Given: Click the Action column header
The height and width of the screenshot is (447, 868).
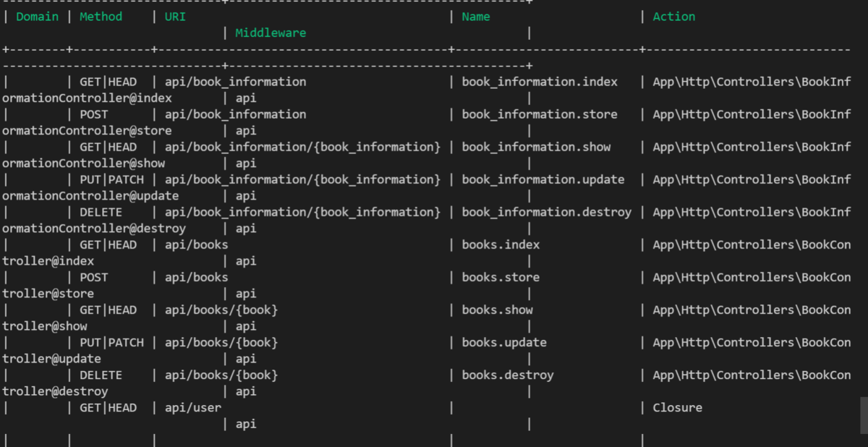Looking at the screenshot, I should 673,16.
